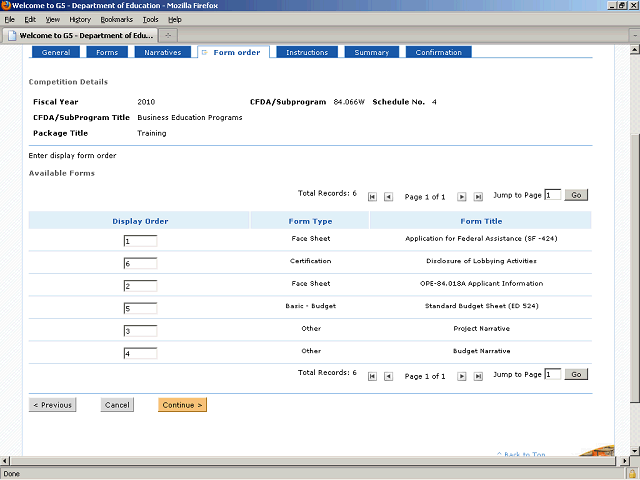Viewport: 640px width, 480px height.
Task: Click the top Jump to Page field
Action: point(553,195)
